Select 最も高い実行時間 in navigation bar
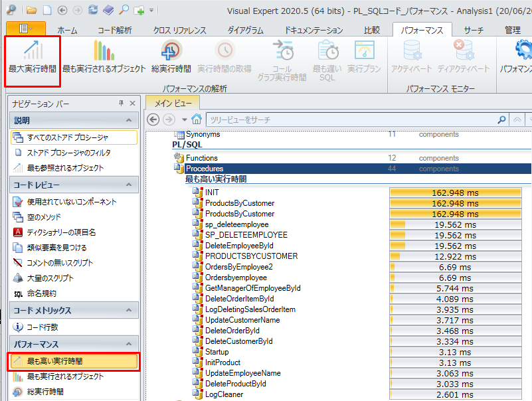Viewport: 532px width, 401px height. click(x=74, y=361)
